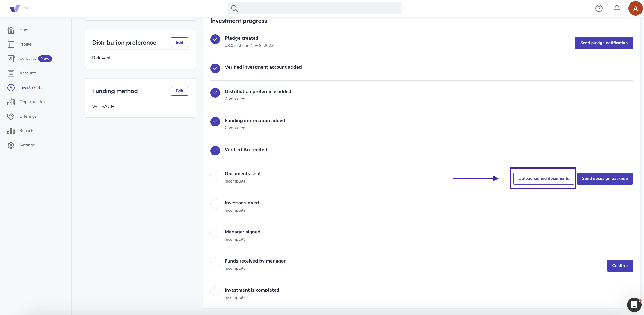The width and height of the screenshot is (644, 315).
Task: Open Contacts in sidebar
Action: point(27,59)
